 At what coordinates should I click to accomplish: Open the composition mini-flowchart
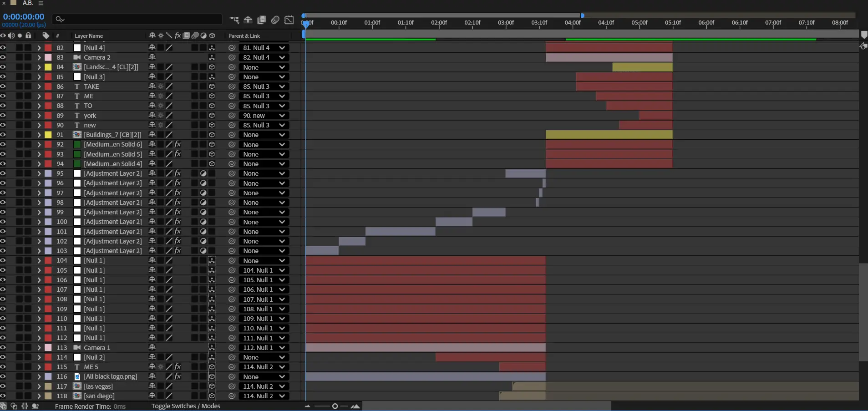(x=234, y=20)
